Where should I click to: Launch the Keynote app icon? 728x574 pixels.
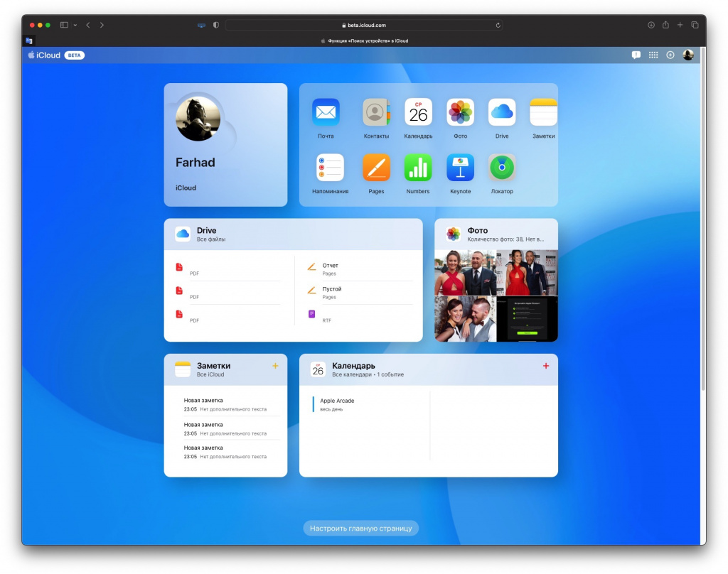tap(460, 168)
